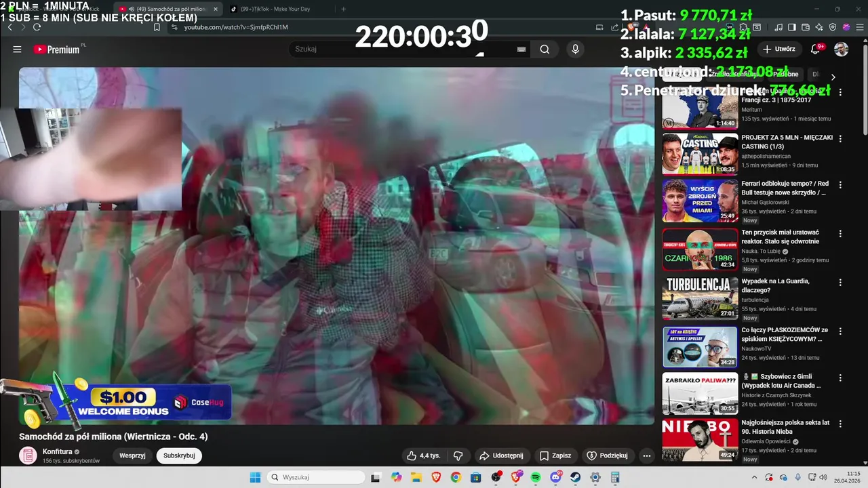Screen dimensions: 868x488
Task: Click the YouTube page vertical scrollbar
Action: tap(864, 88)
